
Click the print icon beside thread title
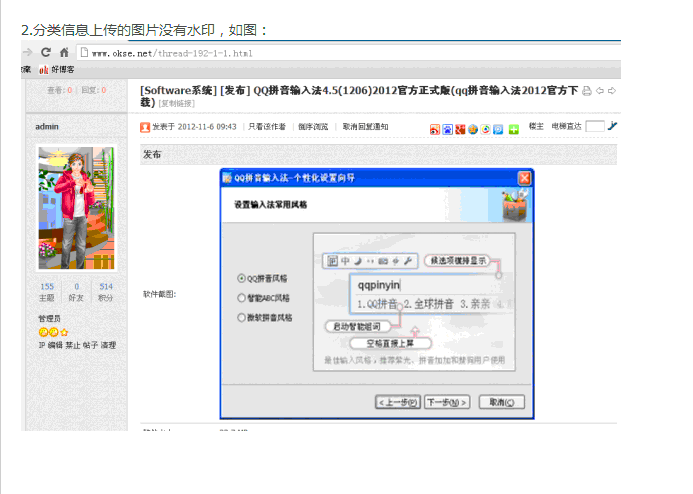586,91
